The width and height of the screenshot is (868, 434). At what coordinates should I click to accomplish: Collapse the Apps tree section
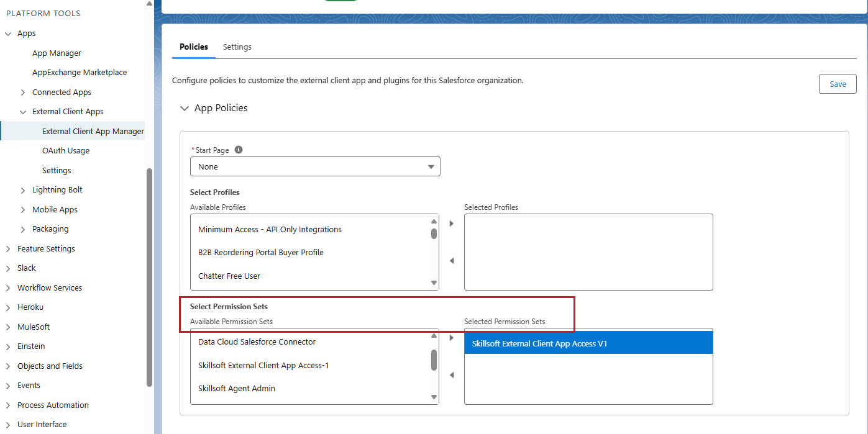coord(8,34)
